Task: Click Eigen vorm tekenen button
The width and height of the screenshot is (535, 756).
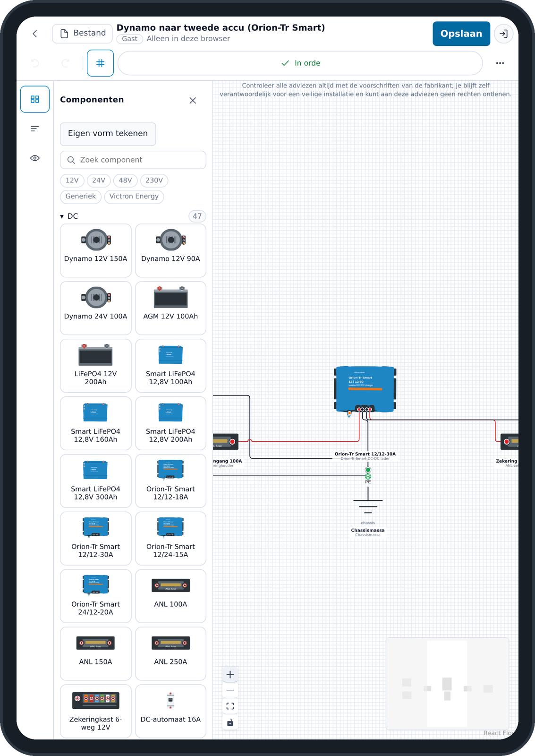Action: [x=108, y=134]
